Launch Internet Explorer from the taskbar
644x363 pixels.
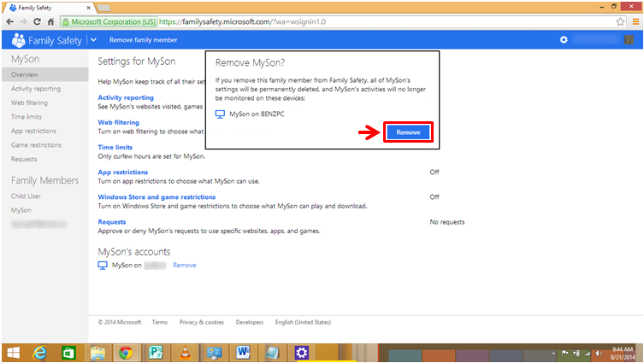[x=40, y=353]
